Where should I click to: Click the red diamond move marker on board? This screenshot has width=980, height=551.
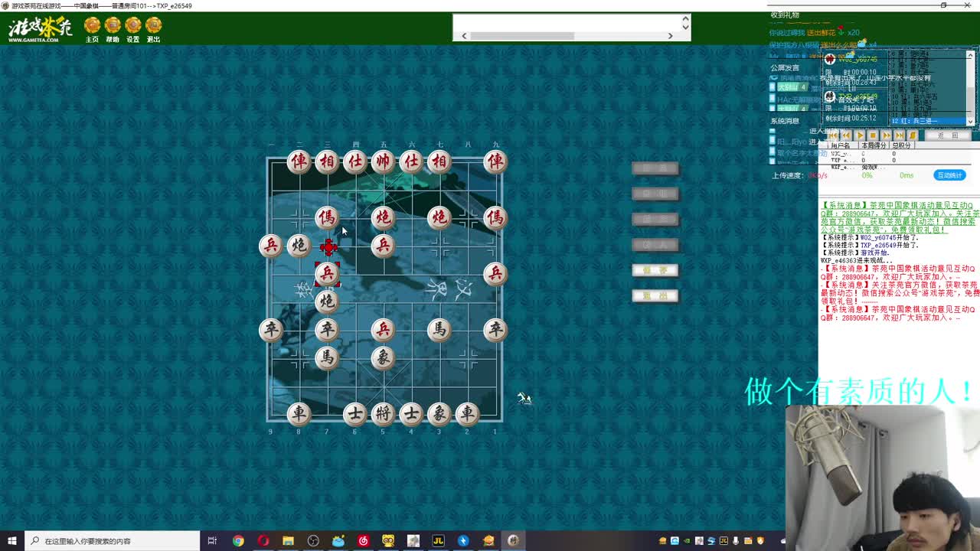(328, 246)
